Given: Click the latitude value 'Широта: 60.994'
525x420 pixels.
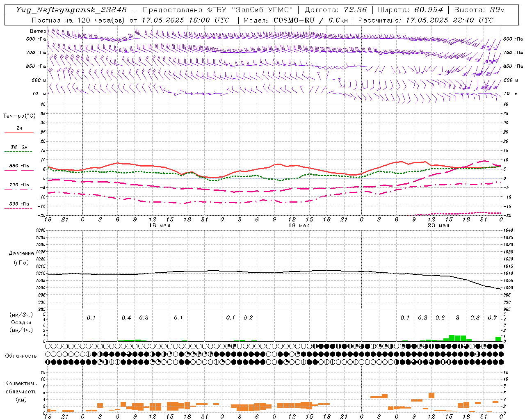Looking at the screenshot, I should pyautogui.click(x=410, y=10).
